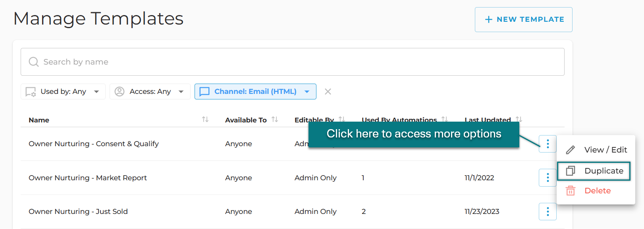
Task: Click the New Template button
Action: [x=523, y=19]
